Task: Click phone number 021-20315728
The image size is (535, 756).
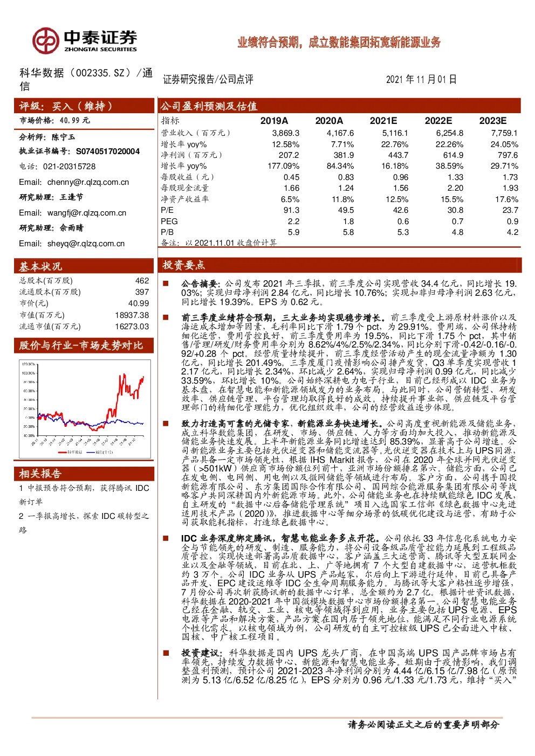Action: point(69,167)
